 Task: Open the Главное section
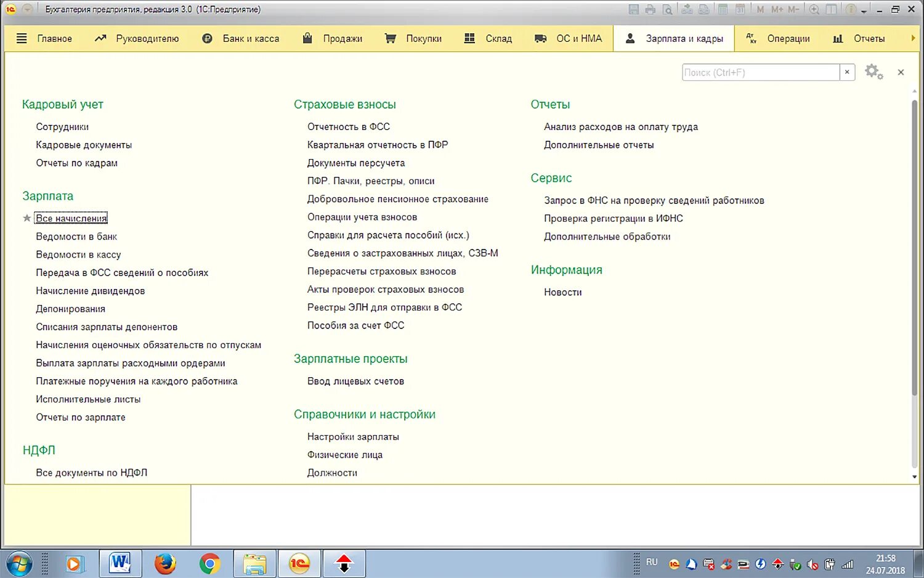(44, 38)
